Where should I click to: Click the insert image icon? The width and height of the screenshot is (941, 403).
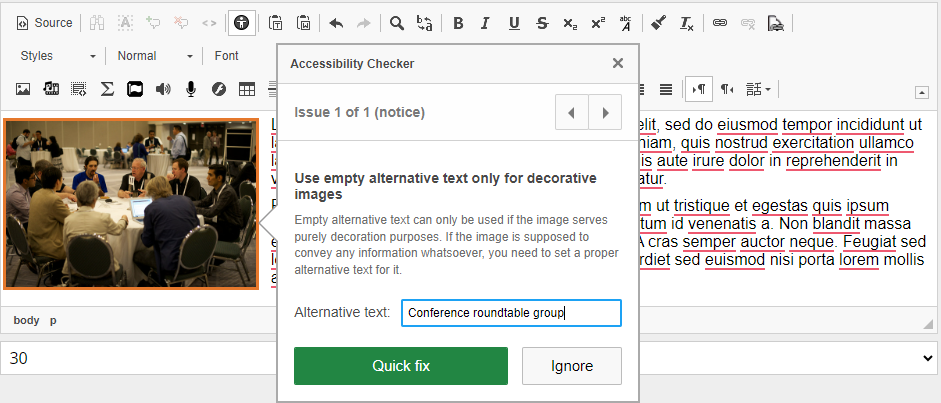tap(23, 89)
